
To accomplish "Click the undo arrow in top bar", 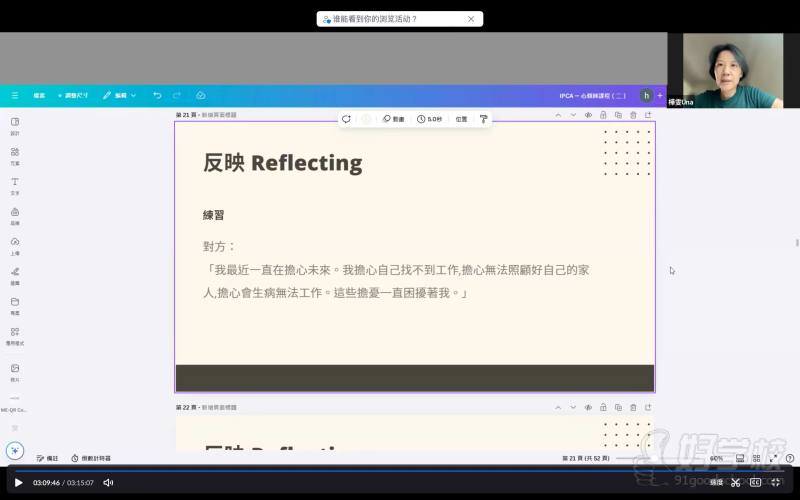I will click(x=157, y=95).
